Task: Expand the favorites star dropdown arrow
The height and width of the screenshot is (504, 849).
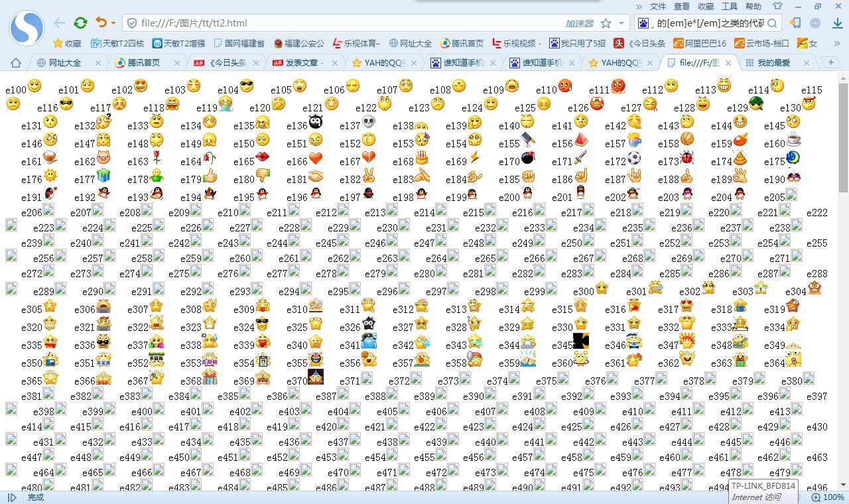Action: click(621, 23)
